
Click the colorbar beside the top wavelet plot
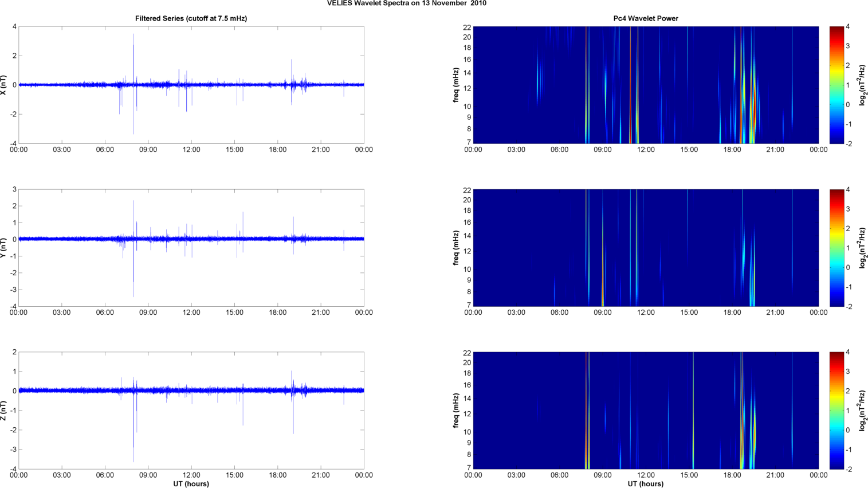(836, 85)
